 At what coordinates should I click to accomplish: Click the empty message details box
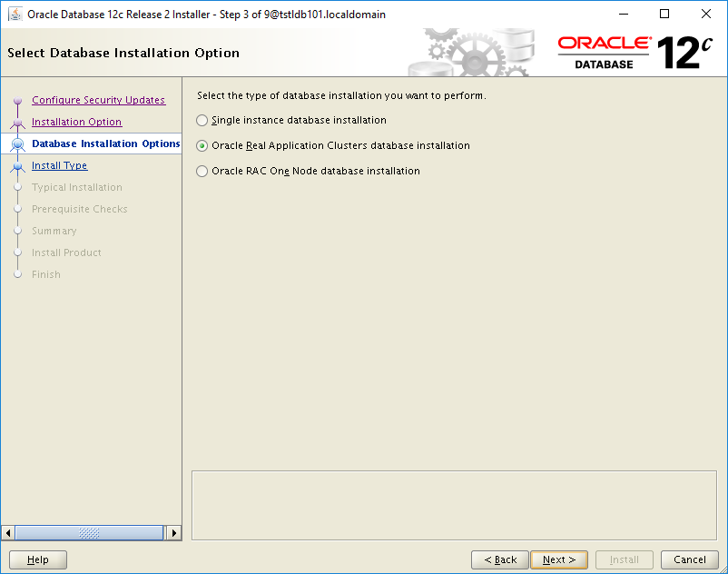[x=454, y=505]
